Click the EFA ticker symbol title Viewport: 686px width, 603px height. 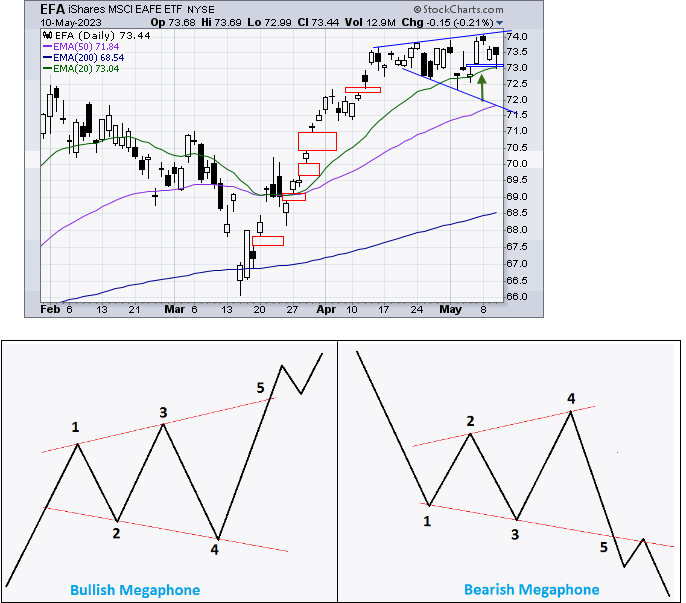tap(53, 8)
